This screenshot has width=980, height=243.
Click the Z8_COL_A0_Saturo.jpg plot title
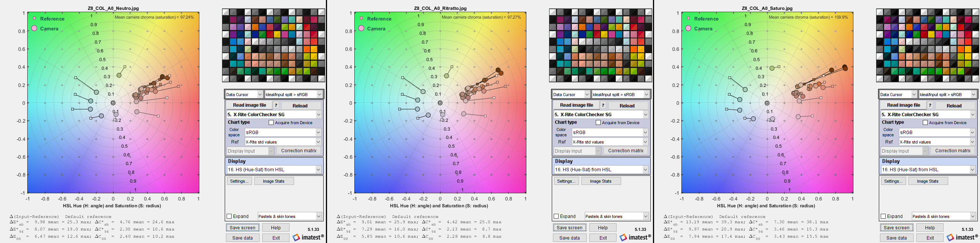click(767, 8)
